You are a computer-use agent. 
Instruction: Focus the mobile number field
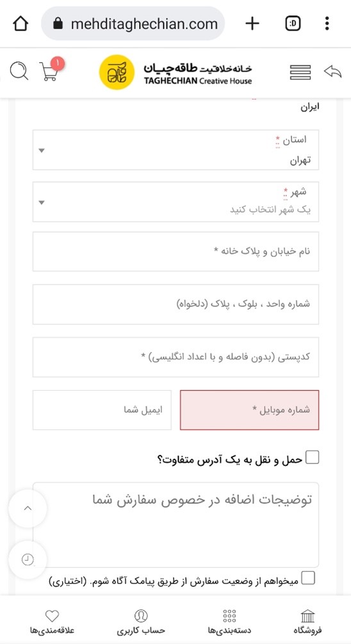click(250, 410)
